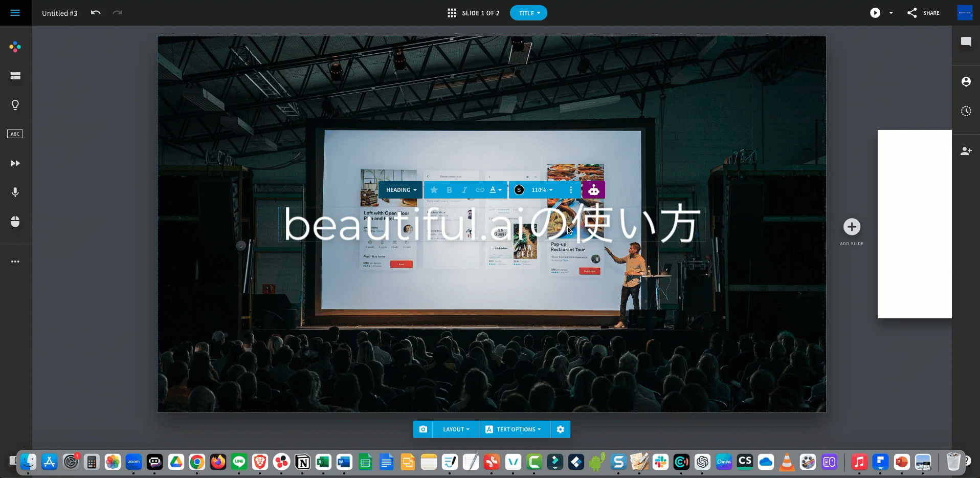This screenshot has width=980, height=478.
Task: Open the slide layouts icon in sidebar
Action: coord(15,76)
